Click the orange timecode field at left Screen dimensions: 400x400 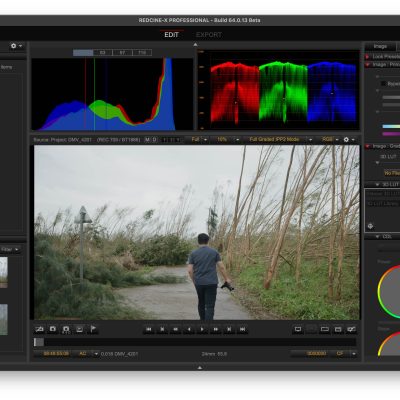tap(56, 354)
